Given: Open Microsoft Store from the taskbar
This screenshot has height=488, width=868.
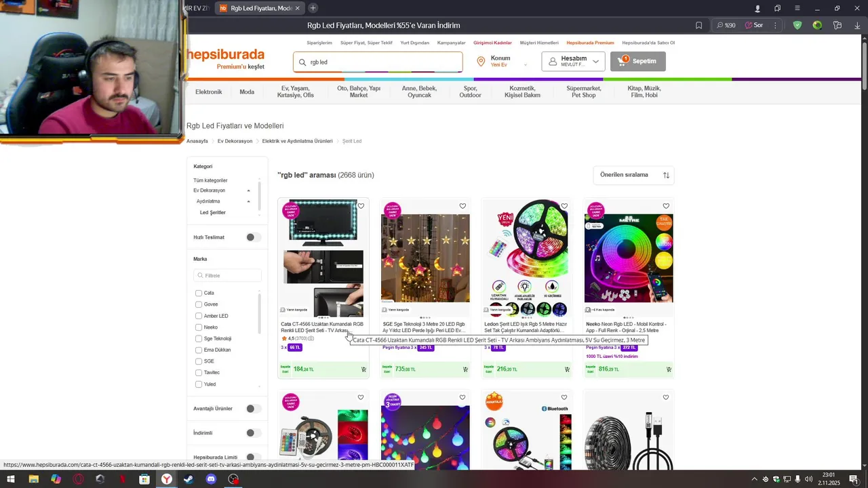Looking at the screenshot, I should (144, 479).
